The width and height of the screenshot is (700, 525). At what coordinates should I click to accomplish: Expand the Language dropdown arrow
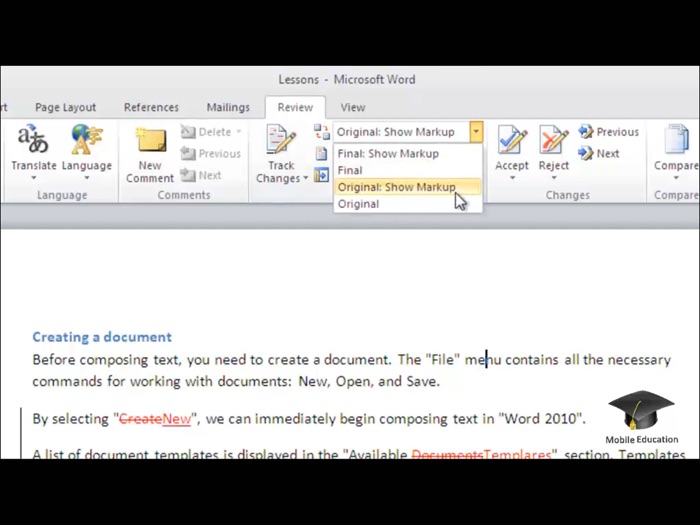(x=87, y=178)
